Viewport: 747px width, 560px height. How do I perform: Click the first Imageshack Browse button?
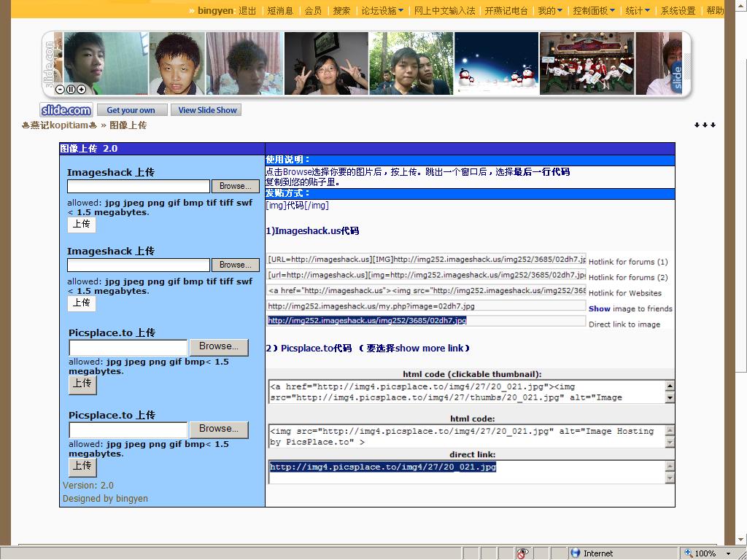(236, 187)
